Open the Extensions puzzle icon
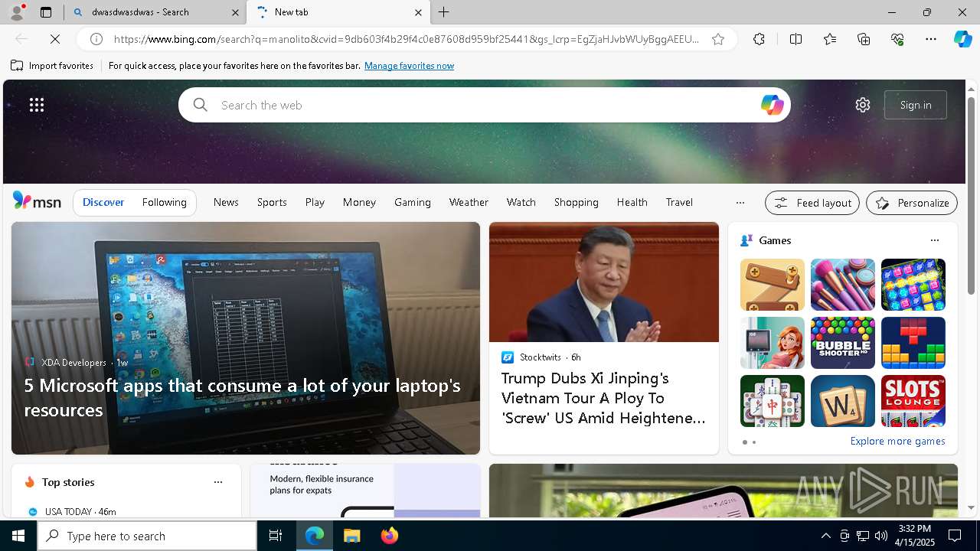The height and width of the screenshot is (551, 980). point(759,39)
